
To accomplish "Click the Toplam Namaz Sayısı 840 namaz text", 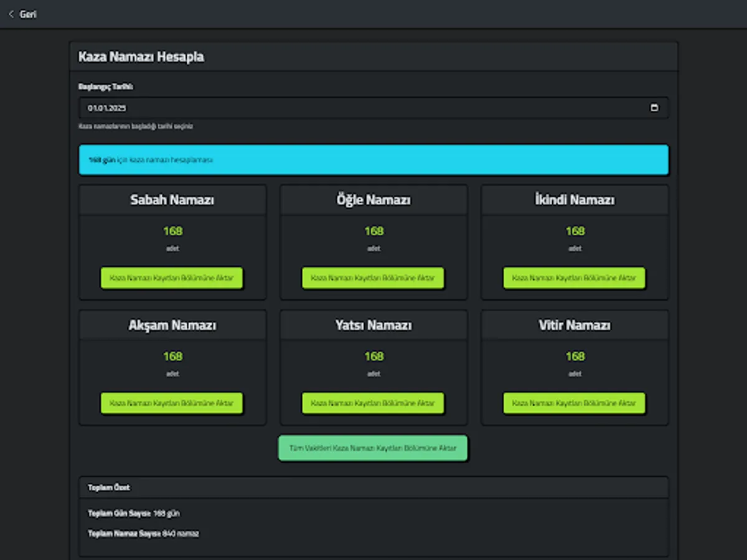I will click(x=144, y=533).
